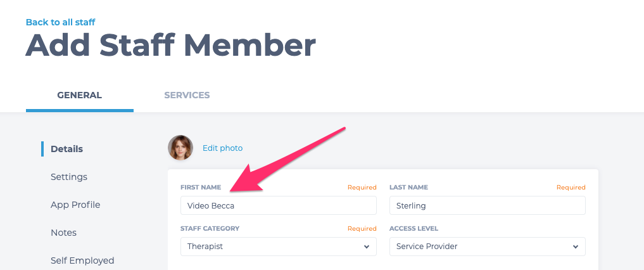Switch to the Services tab

point(187,95)
